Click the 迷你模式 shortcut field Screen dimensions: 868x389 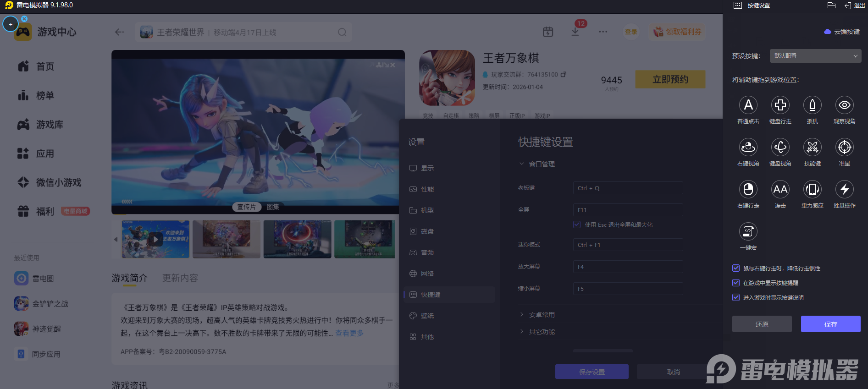click(x=628, y=245)
